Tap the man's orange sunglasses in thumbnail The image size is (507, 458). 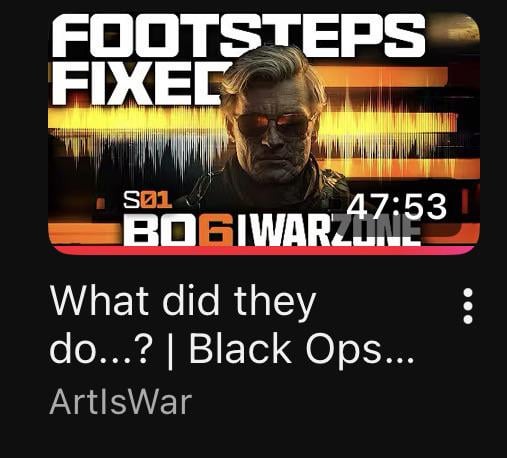(275, 122)
